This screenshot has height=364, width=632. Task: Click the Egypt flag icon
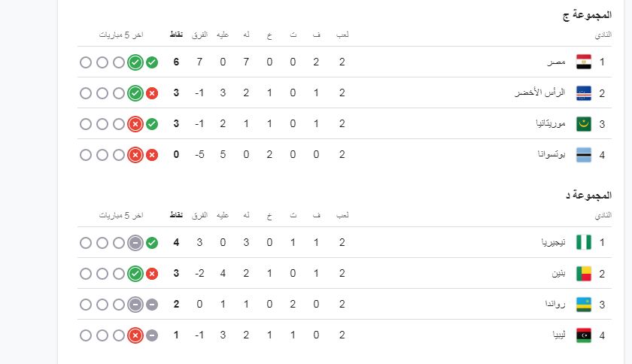[x=583, y=62]
